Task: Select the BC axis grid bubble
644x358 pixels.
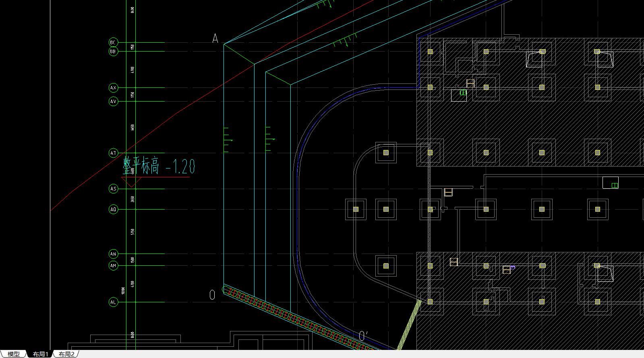Action: click(113, 42)
